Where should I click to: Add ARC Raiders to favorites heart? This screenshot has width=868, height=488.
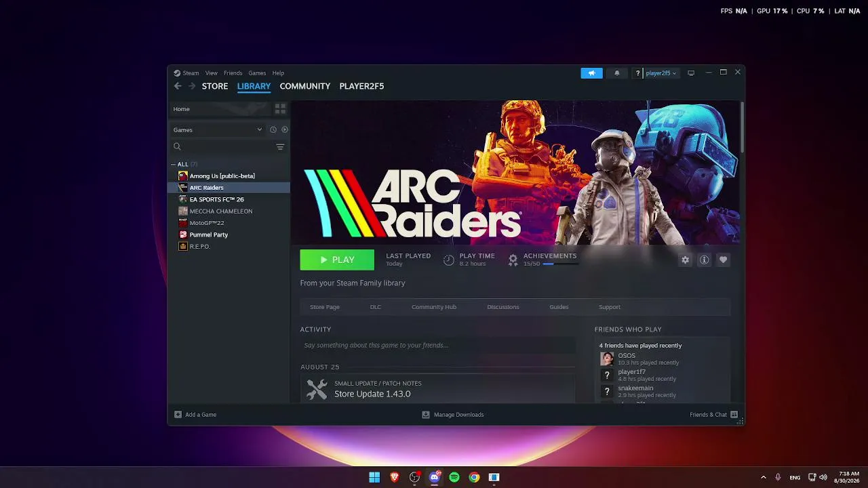coord(723,260)
